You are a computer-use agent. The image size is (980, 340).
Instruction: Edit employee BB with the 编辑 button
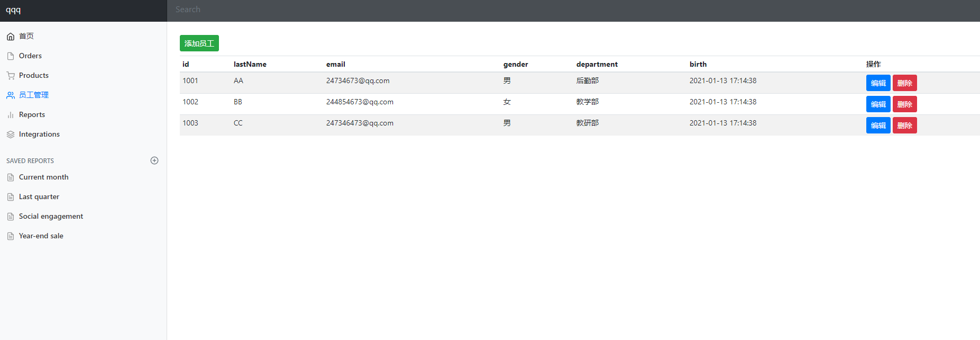click(x=878, y=104)
